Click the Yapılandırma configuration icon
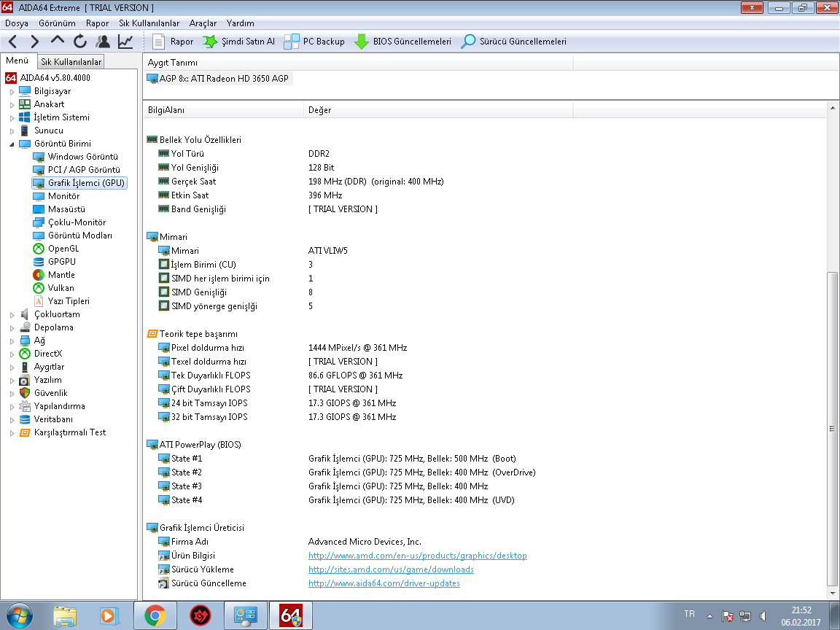This screenshot has height=630, width=840. click(x=25, y=406)
